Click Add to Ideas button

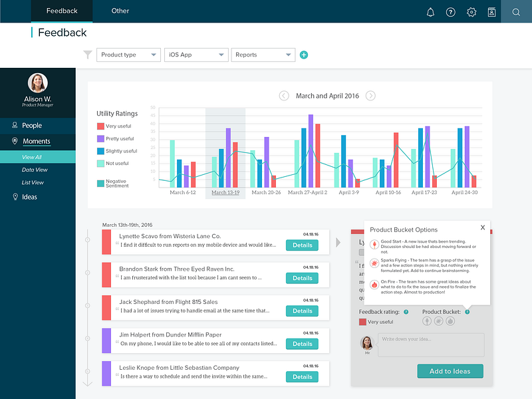coord(450,371)
